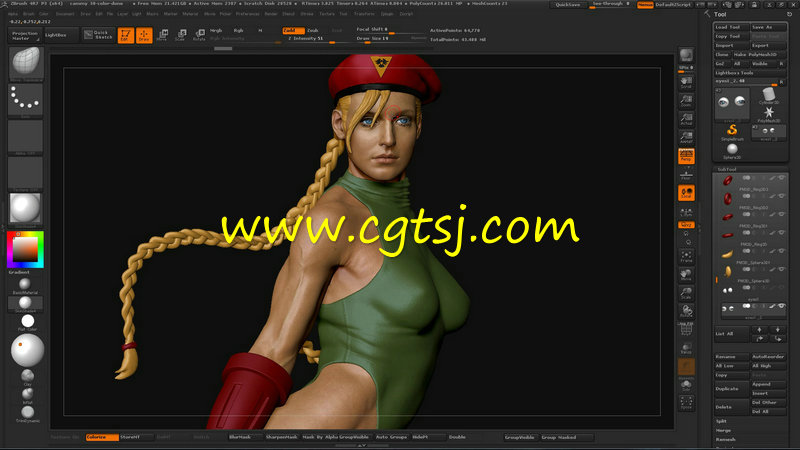Toggle Zadd sculpt mode
Viewport: 800px width, 450px height.
pos(293,31)
